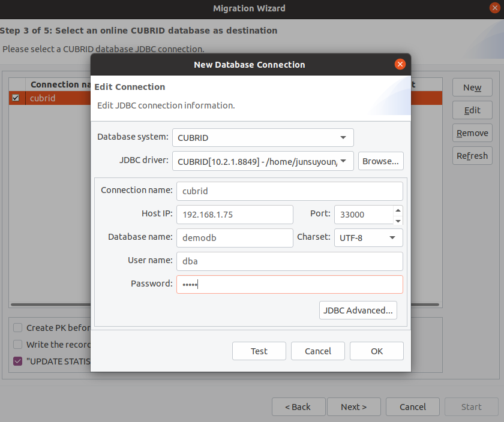The width and height of the screenshot is (504, 422).
Task: Enable the Create PK before option
Action: coord(18,328)
